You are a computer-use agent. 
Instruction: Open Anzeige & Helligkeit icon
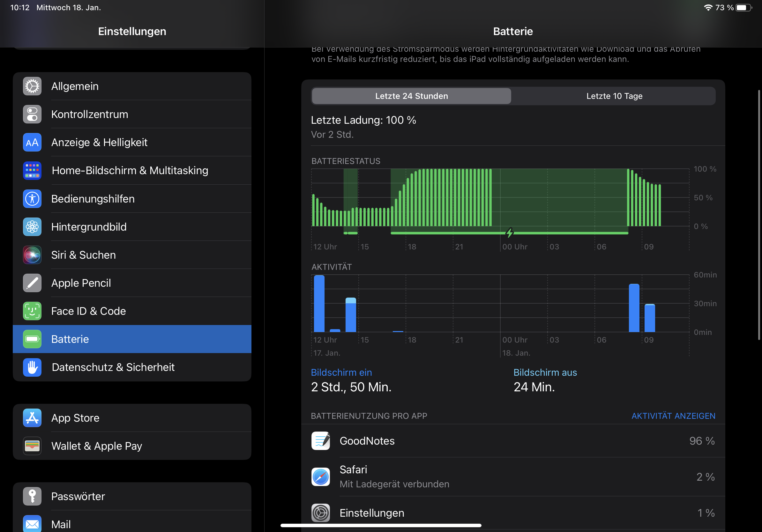click(32, 142)
